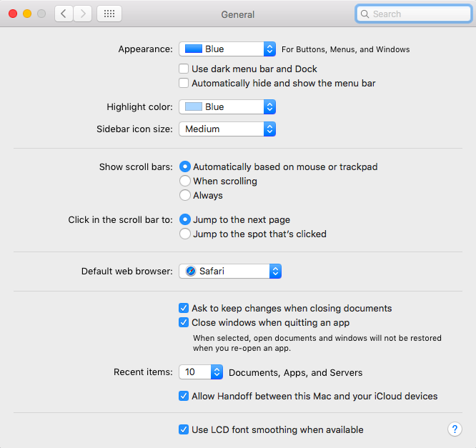
Task: Click the magnifying glass search icon
Action: click(365, 14)
